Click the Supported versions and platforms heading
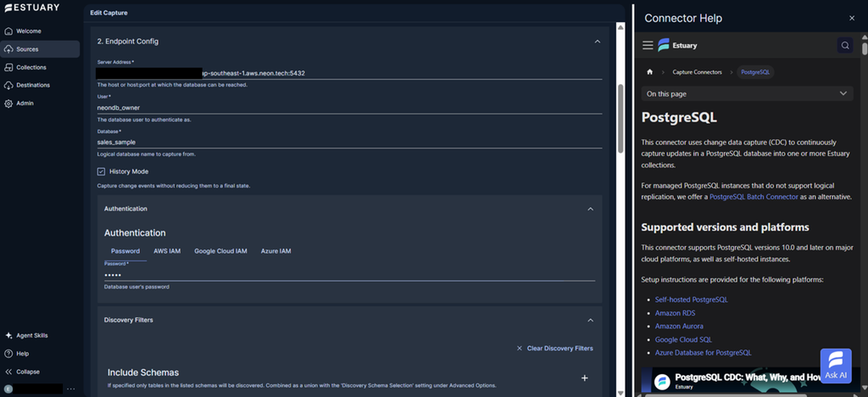This screenshot has width=868, height=397. coord(726,227)
